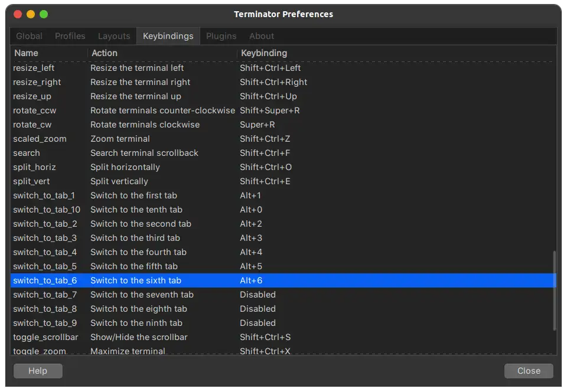
Task: Select the switch_to_tab_9 row name
Action: (45, 323)
